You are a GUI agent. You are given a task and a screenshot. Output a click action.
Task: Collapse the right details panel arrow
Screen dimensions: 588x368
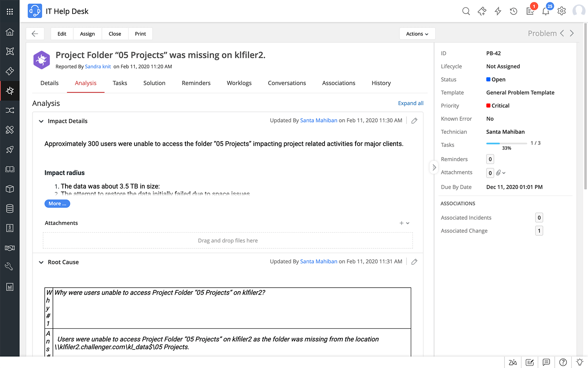pos(434,168)
